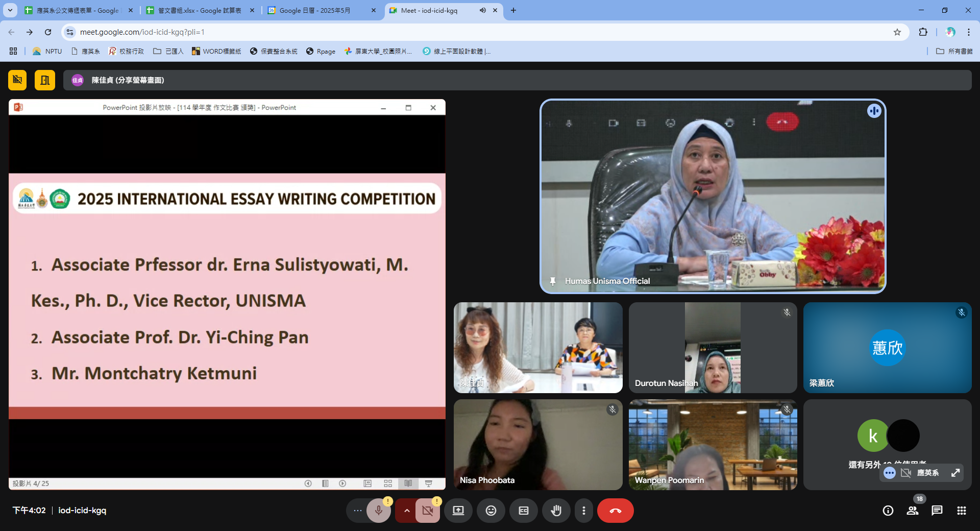
Task: Switch to the Google 日曆 2025年5月 tab
Action: tap(315, 10)
